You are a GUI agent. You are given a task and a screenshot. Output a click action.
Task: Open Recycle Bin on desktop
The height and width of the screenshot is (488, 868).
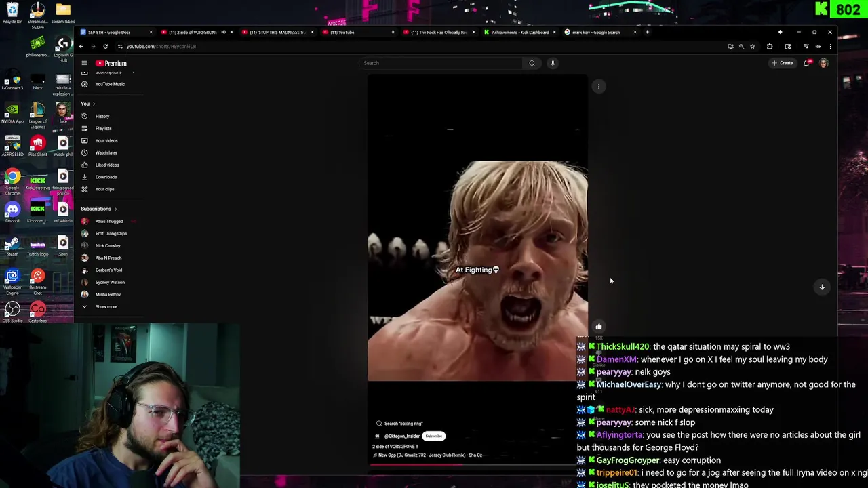[12, 13]
